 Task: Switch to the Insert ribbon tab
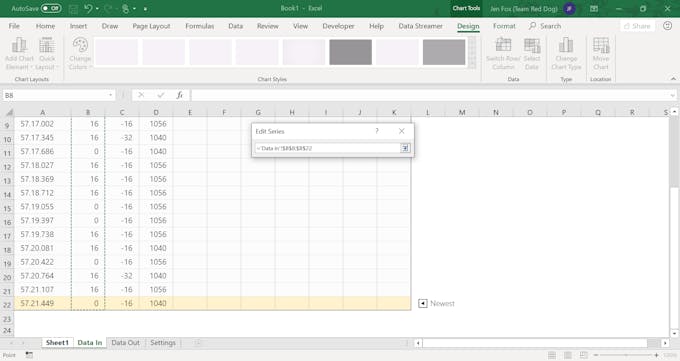pos(78,26)
